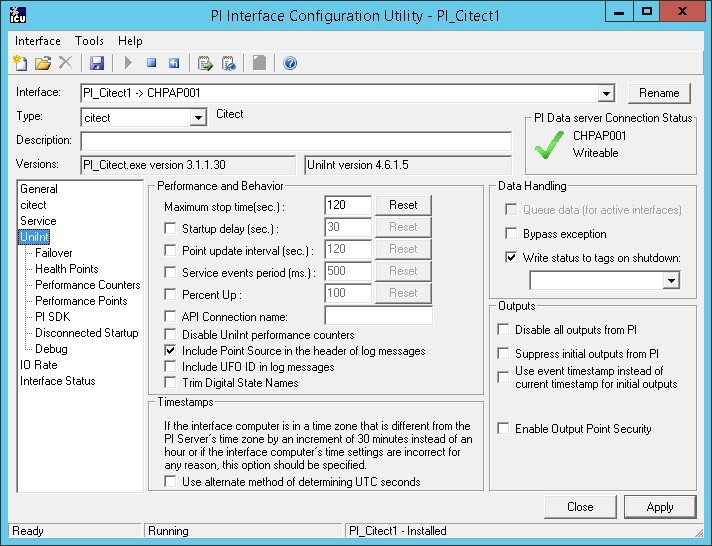This screenshot has width=712, height=546.
Task: Click the notepad icon with blue globe
Action: (228, 63)
